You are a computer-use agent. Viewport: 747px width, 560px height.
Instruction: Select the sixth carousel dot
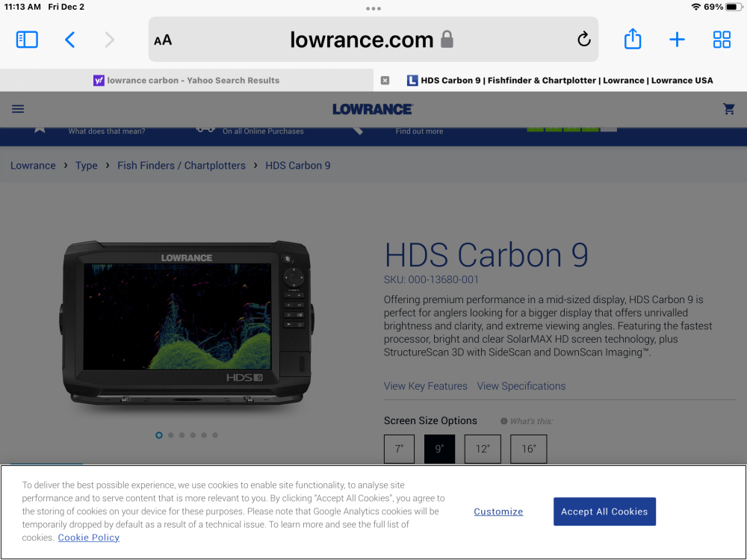(x=215, y=435)
